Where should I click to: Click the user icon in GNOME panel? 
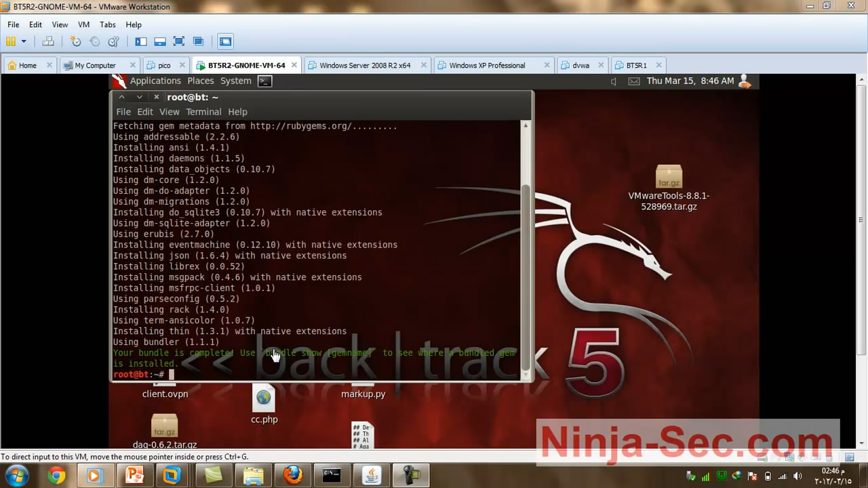[x=745, y=81]
